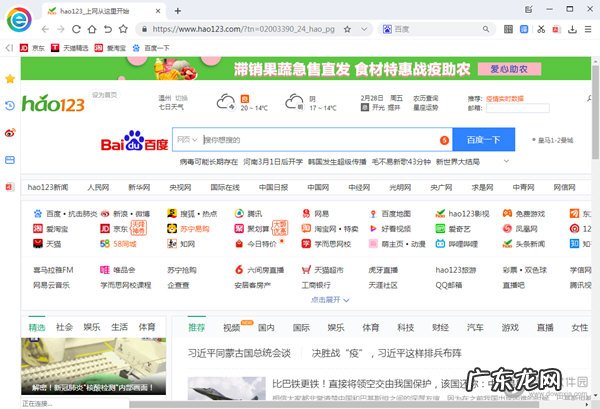Open the 58同城 site link
This screenshot has height=409, width=600.
tap(118, 244)
